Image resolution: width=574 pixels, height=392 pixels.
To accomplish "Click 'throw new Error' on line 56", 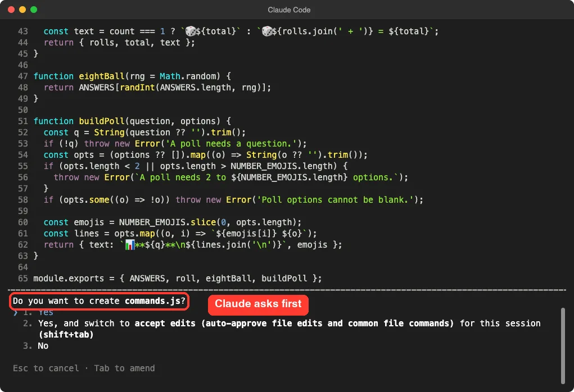I will 92,177.
